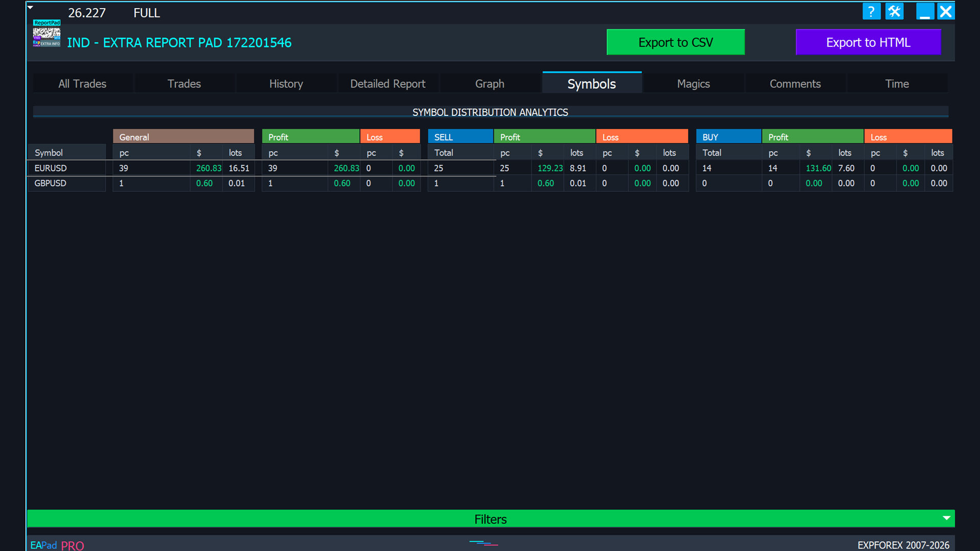Select the Detailed Report tab
The image size is (980, 551).
click(x=387, y=84)
